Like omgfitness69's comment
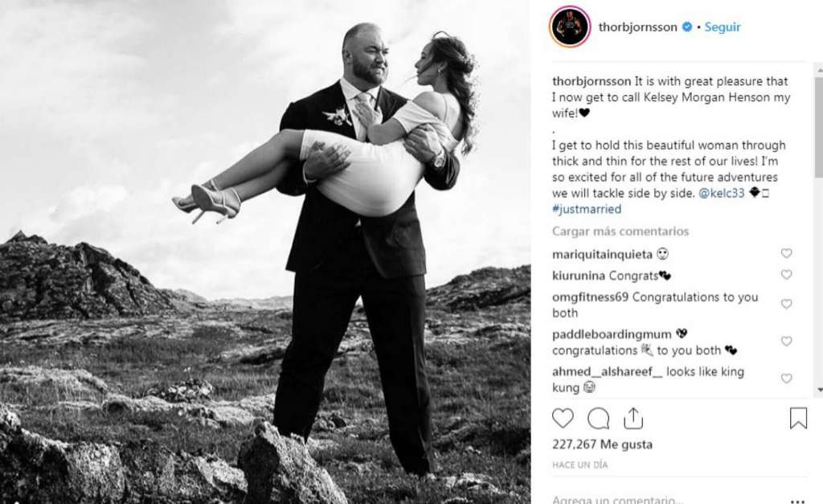823x504 pixels. click(786, 304)
